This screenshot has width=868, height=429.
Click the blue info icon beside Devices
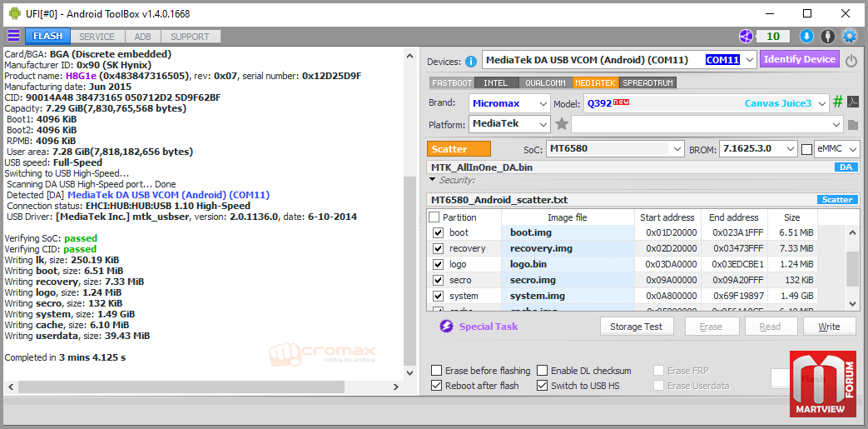tap(471, 61)
